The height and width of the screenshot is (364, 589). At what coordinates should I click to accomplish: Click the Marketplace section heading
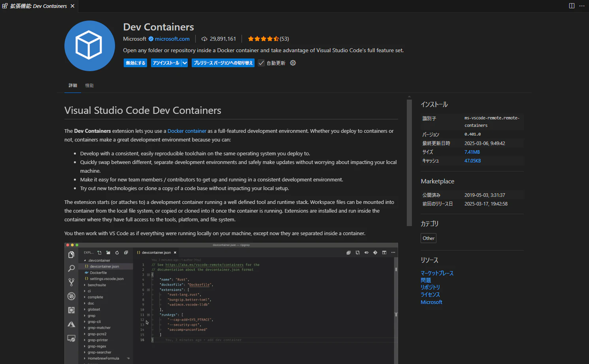pyautogui.click(x=438, y=181)
